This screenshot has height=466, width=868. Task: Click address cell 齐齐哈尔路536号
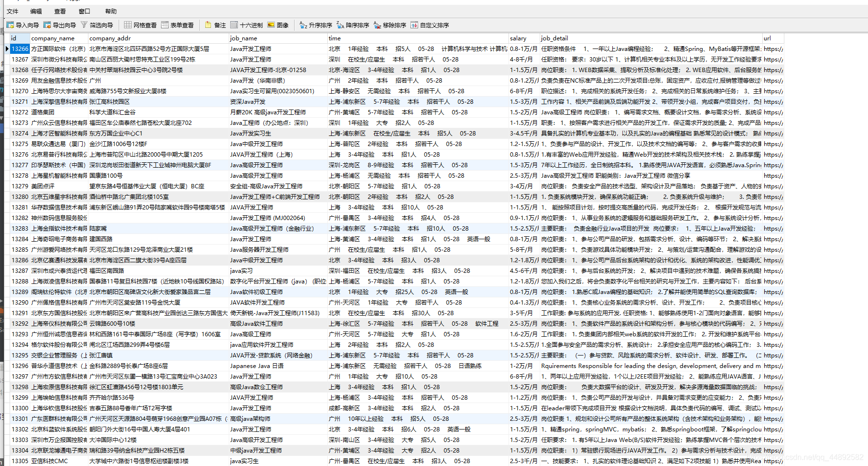[x=158, y=397]
